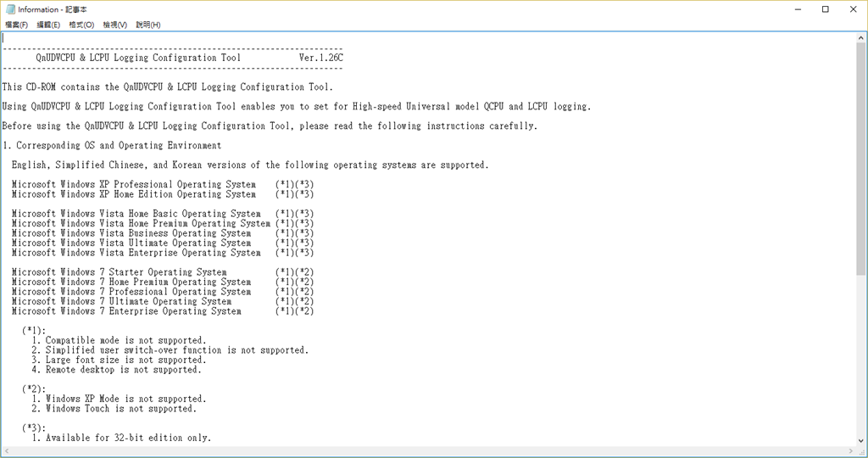The width and height of the screenshot is (868, 458).
Task: Click the Notepad icon in the title bar
Action: tap(10, 9)
